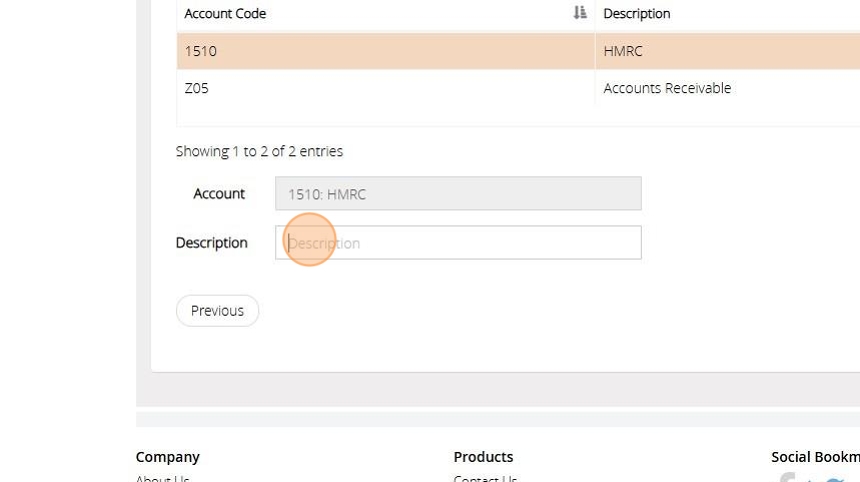Screen dimensions: 860x482
Task: Click the Accounts Receivable description cell
Action: 667,88
